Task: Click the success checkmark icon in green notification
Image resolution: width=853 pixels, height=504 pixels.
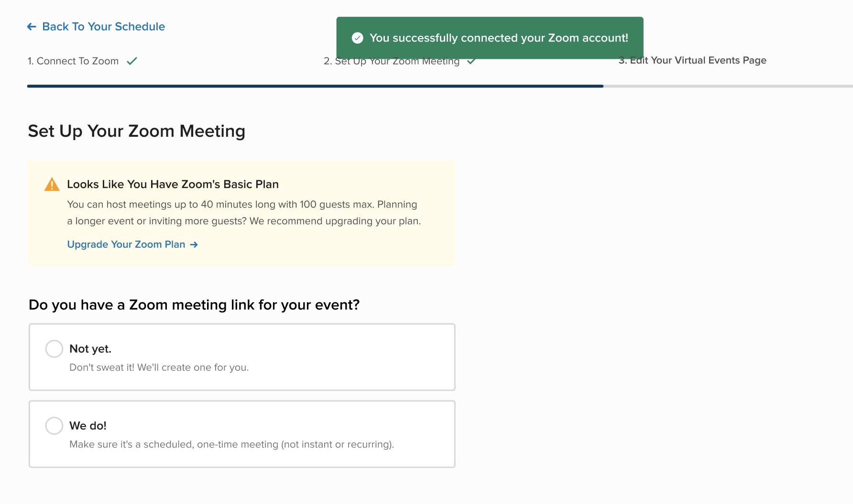Action: pyautogui.click(x=358, y=38)
